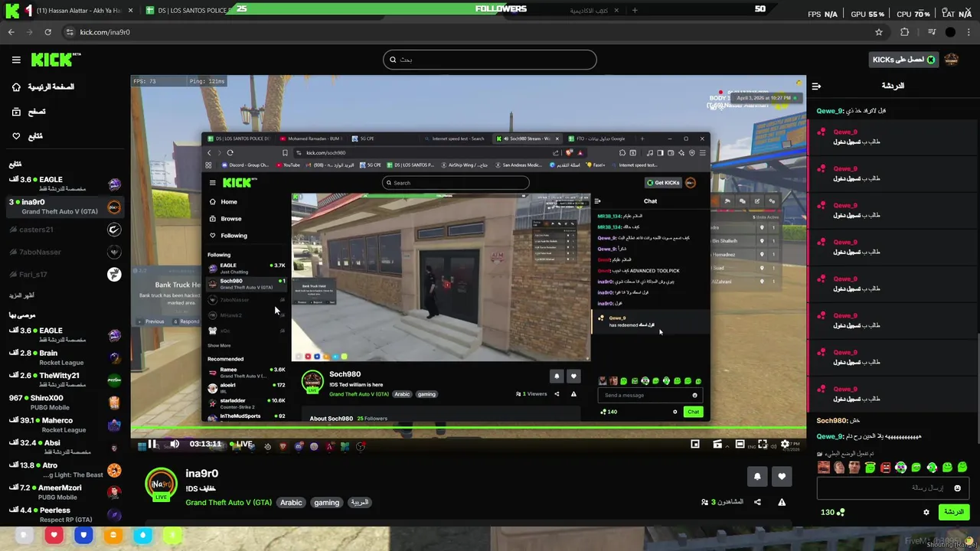Open casters21 channel in sidebar
This screenshot has height=551, width=980.
coord(65,230)
